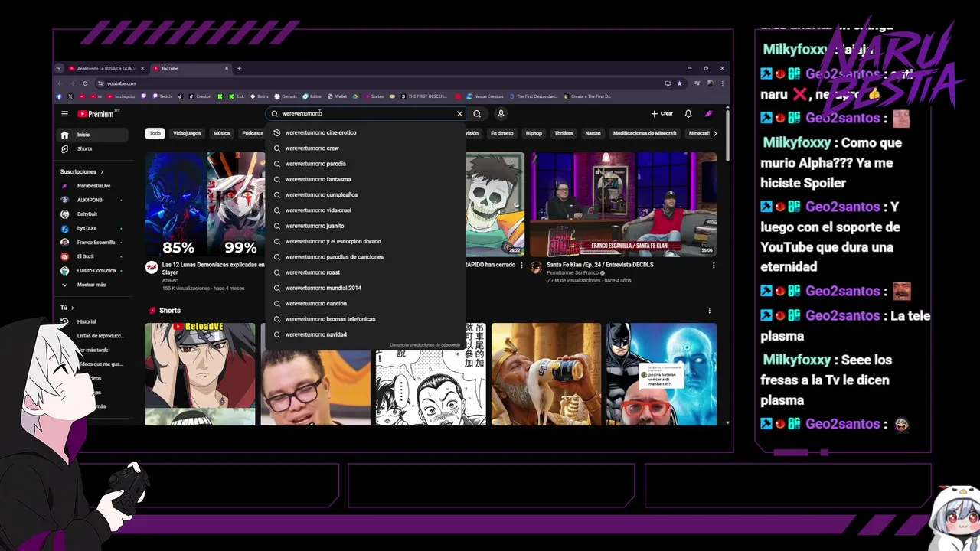980x551 pixels.
Task: Click suggestion werevertumorro cumpleaños
Action: pyautogui.click(x=365, y=194)
